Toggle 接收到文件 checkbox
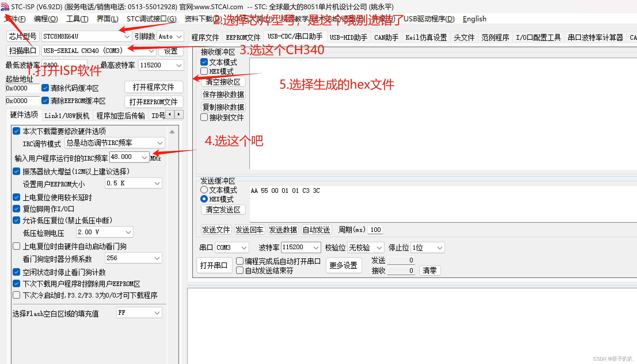 204,117
